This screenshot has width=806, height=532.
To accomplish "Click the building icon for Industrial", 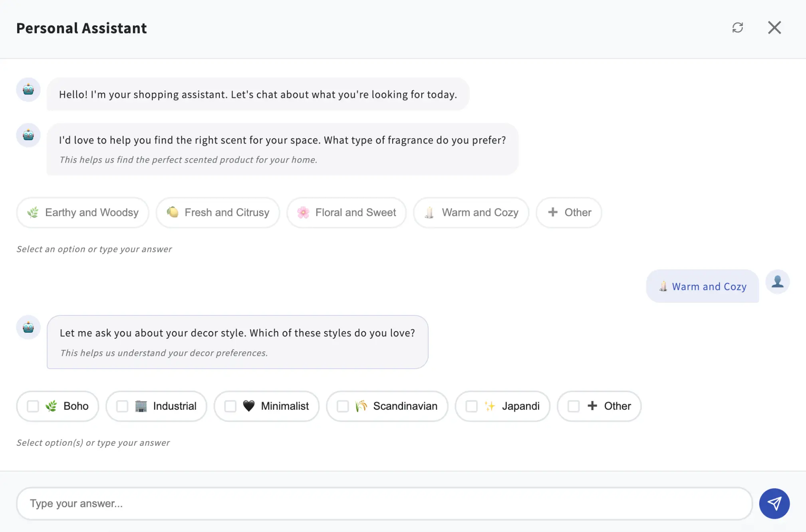I will click(x=141, y=406).
